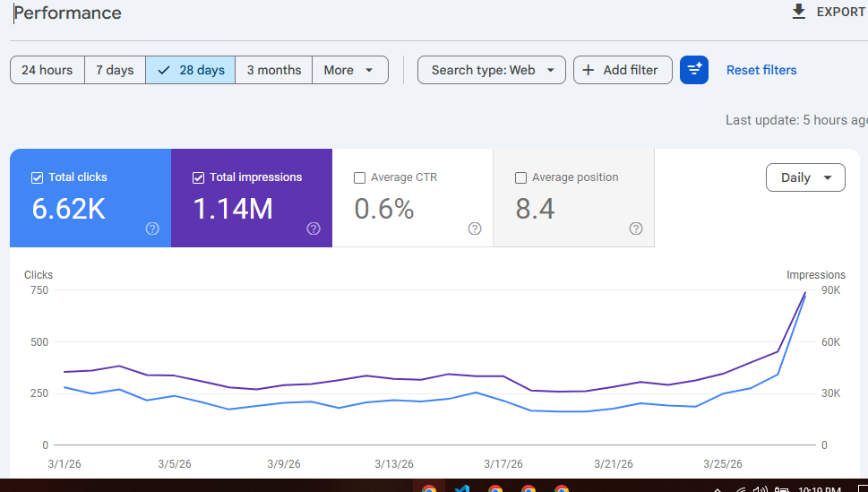Image resolution: width=868 pixels, height=492 pixels.
Task: Click the help icon on Average position card
Action: pos(636,229)
